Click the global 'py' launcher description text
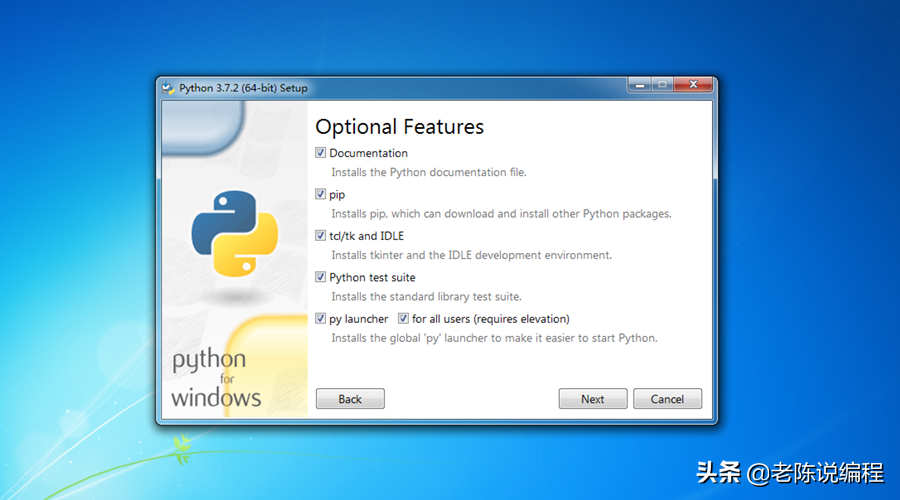The height and width of the screenshot is (500, 900). point(494,338)
